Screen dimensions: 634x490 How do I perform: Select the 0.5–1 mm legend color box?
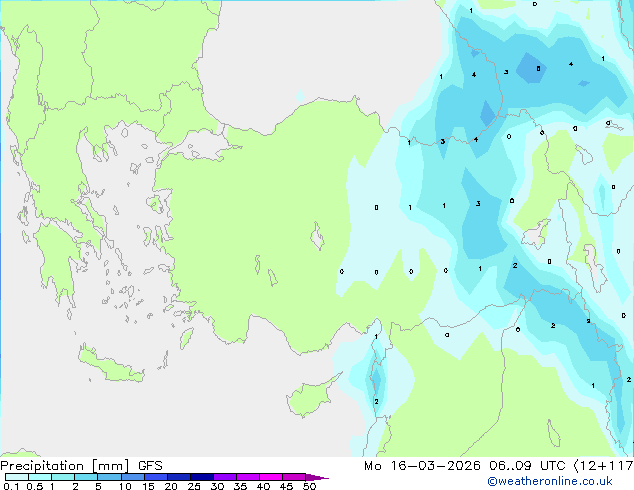point(40,477)
